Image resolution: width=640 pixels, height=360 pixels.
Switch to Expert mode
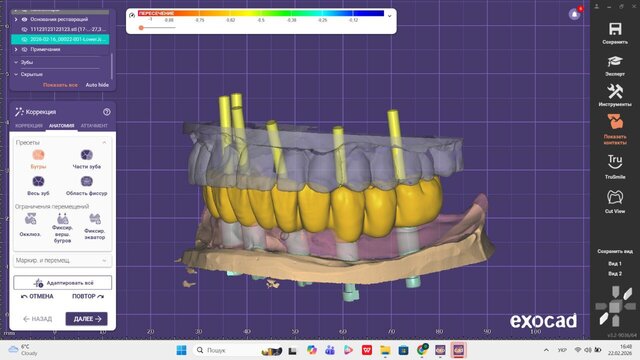[615, 65]
